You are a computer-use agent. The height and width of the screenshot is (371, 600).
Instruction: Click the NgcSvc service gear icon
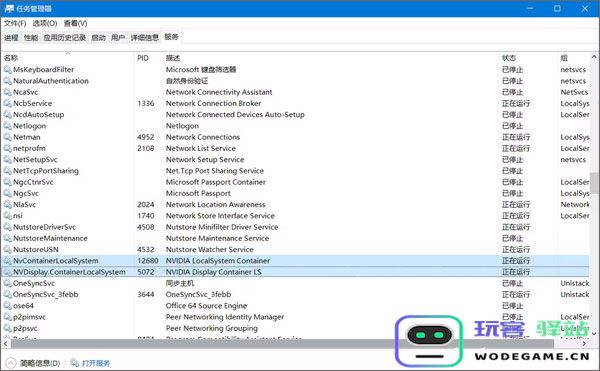[x=7, y=193]
